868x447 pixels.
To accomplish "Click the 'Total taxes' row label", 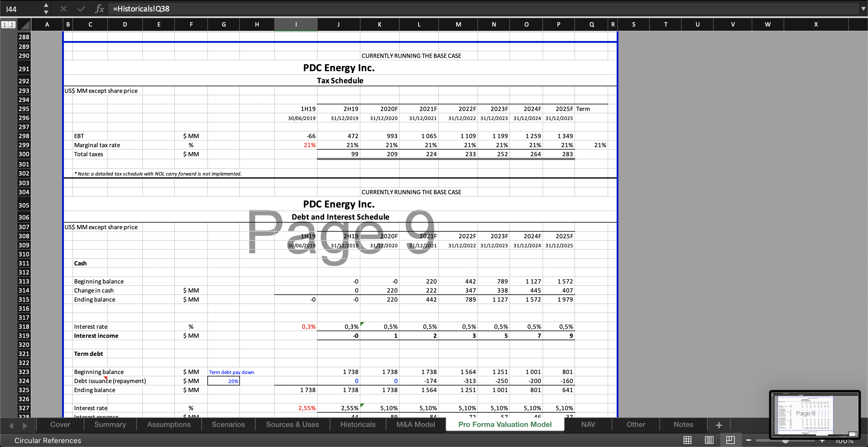I will (x=88, y=154).
